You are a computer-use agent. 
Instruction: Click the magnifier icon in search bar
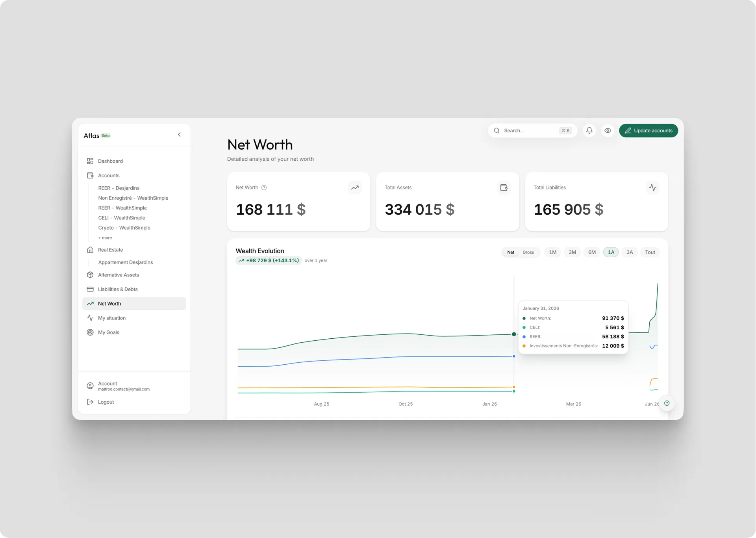[x=497, y=130]
